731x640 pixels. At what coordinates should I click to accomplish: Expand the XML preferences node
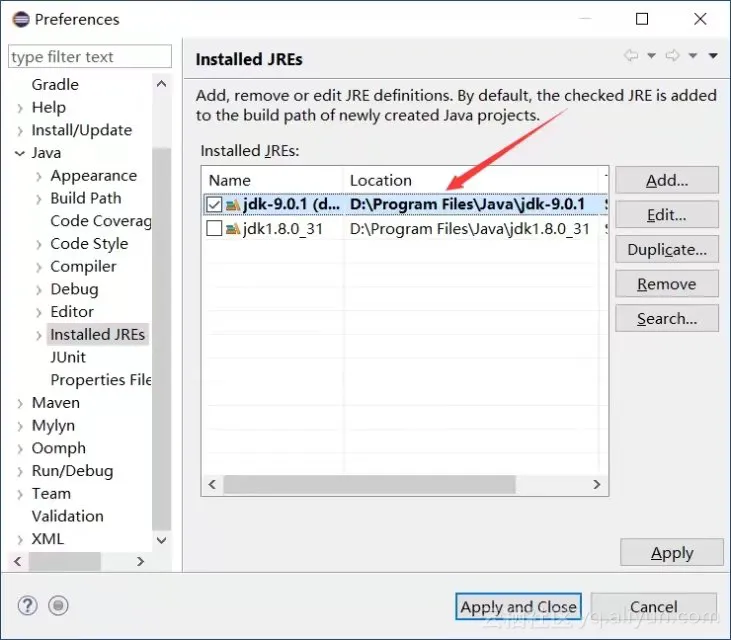click(x=20, y=540)
